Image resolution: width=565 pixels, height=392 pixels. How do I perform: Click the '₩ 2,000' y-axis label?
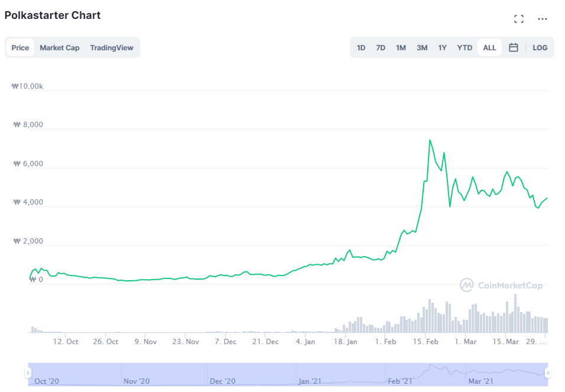click(28, 241)
